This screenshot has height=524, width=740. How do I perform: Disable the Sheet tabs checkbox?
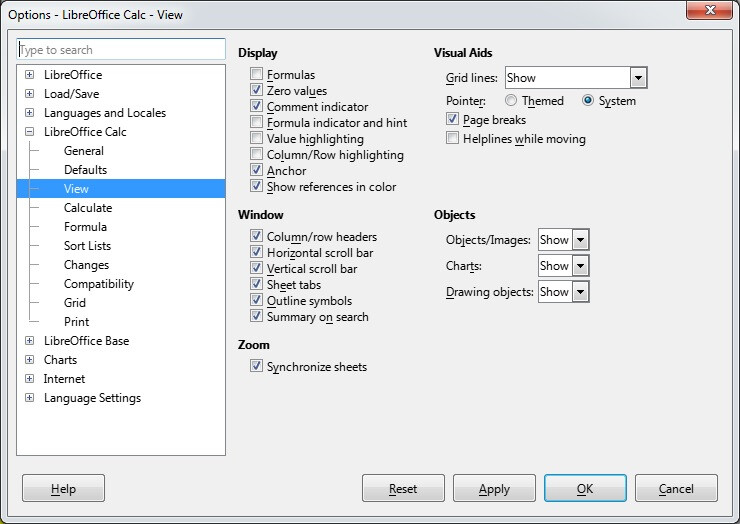(x=257, y=285)
